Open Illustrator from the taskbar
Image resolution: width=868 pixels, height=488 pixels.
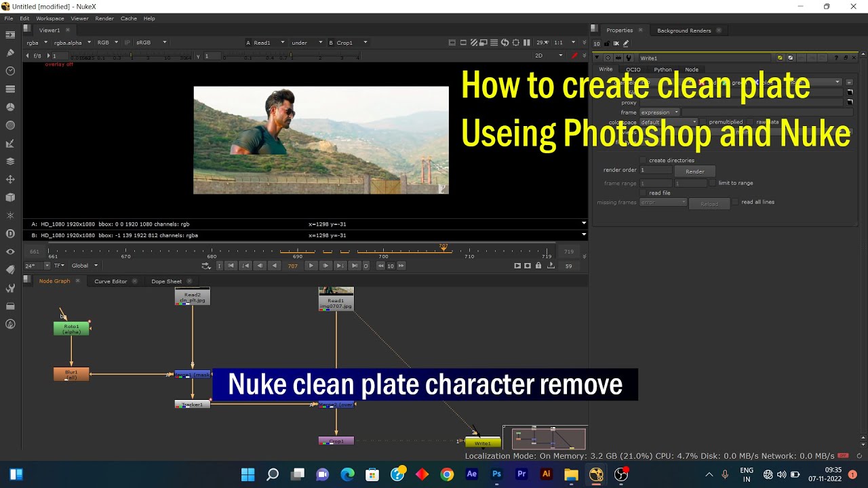coord(546,474)
